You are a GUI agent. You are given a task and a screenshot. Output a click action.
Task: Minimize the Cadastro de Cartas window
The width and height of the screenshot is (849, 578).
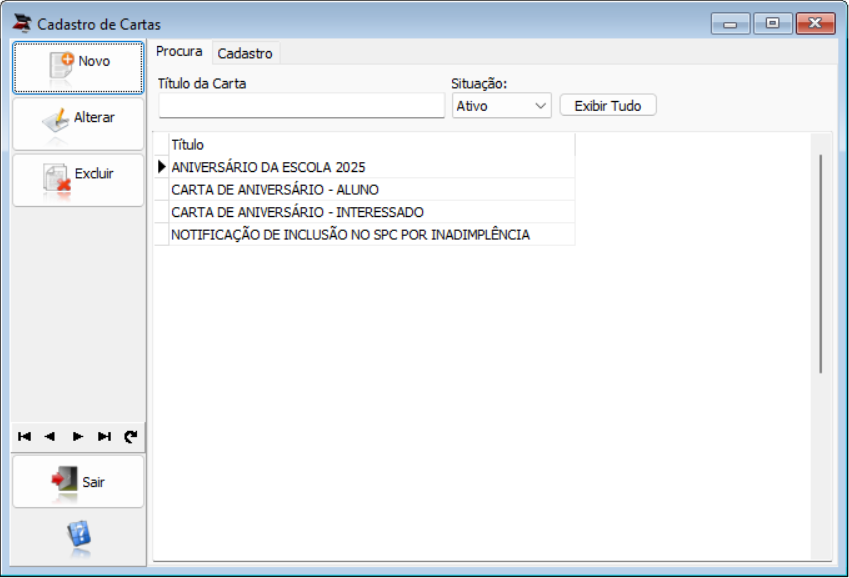(730, 24)
